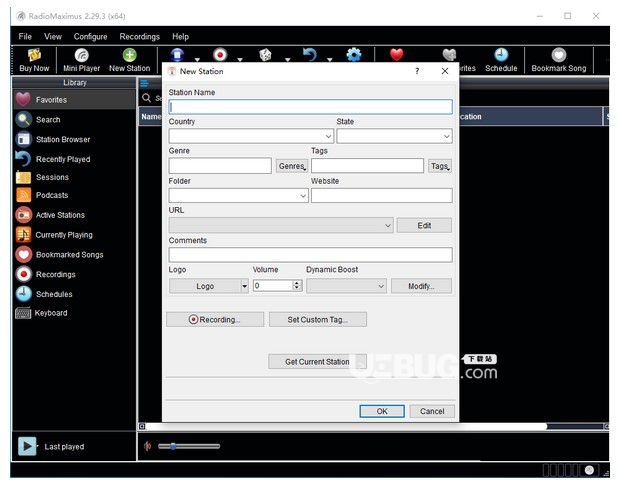618x482 pixels.
Task: Focus the Station Name field
Action: coord(311,107)
